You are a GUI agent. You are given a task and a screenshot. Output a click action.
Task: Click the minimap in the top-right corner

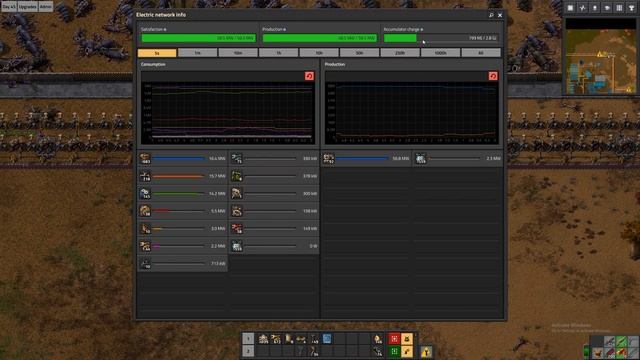(600, 56)
